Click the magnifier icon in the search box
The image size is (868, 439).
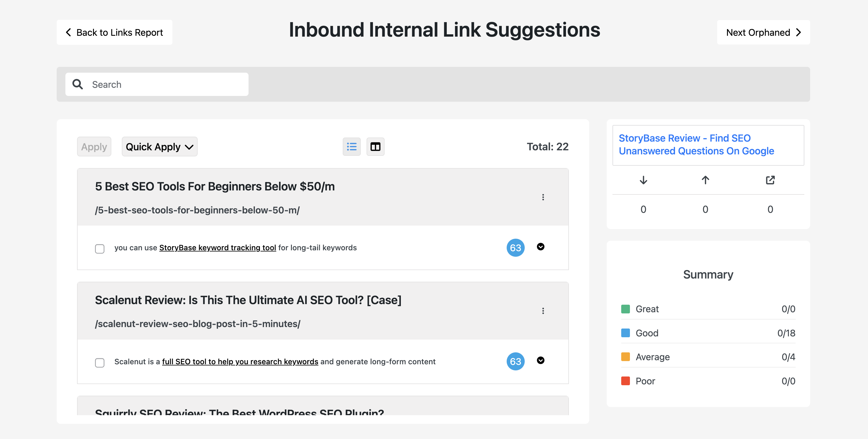[x=78, y=84]
